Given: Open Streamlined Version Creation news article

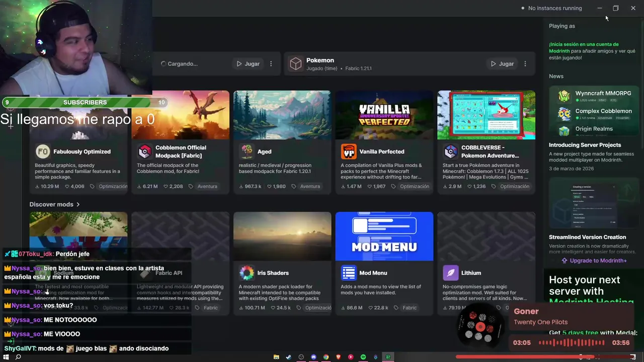Looking at the screenshot, I should (x=587, y=237).
